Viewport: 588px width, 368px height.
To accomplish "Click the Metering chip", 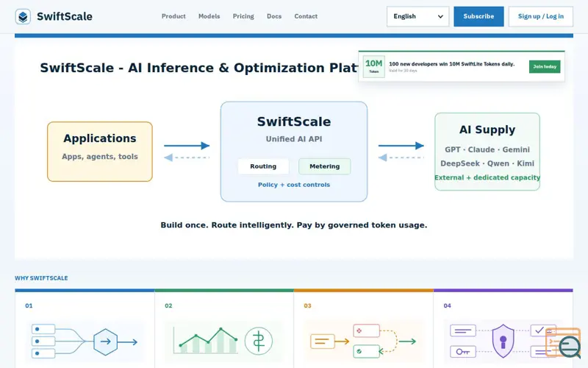I will pyautogui.click(x=325, y=166).
